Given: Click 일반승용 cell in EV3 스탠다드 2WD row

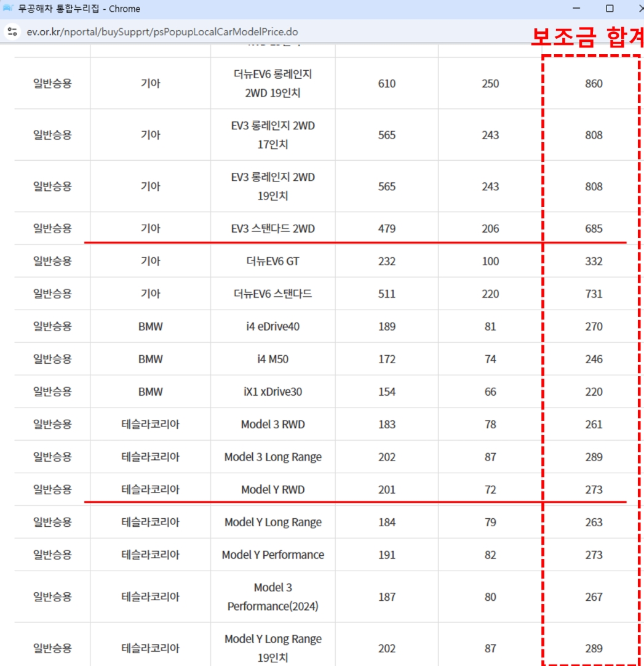Looking at the screenshot, I should click(x=52, y=228).
